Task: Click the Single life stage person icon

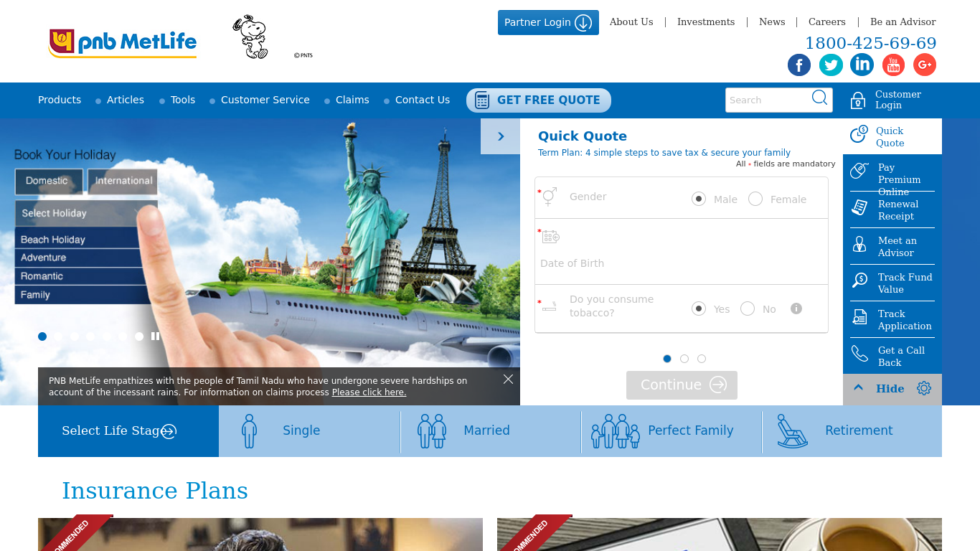Action: [249, 431]
